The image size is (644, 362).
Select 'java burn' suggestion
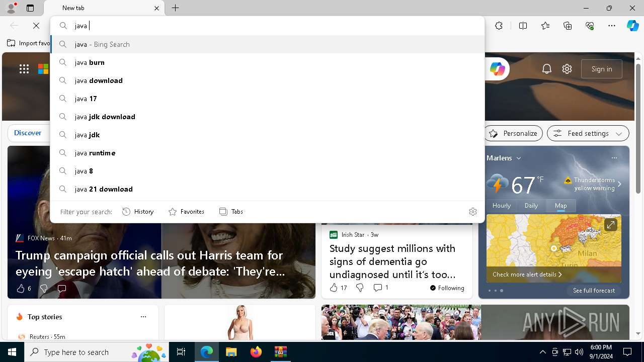coord(268,62)
